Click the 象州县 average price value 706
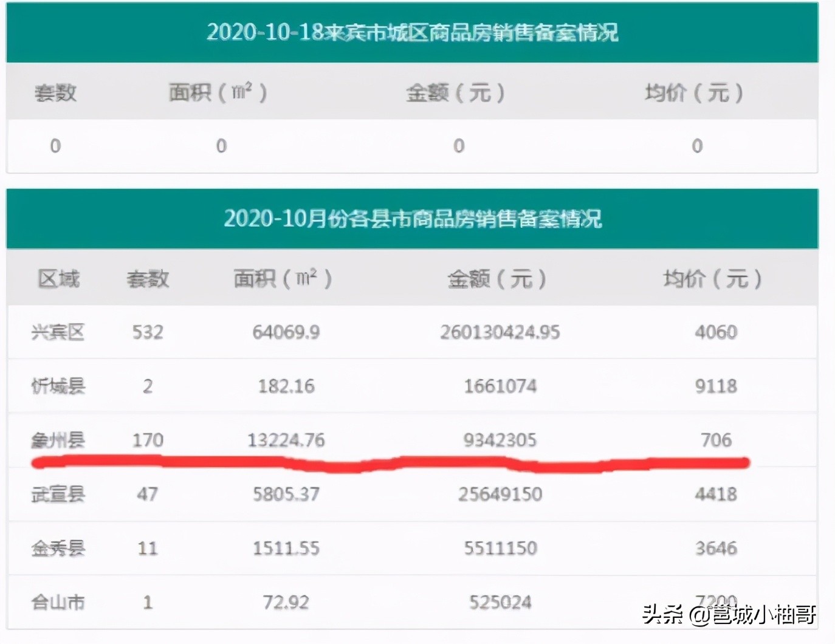Screen dimensions: 835x644 point(716,440)
